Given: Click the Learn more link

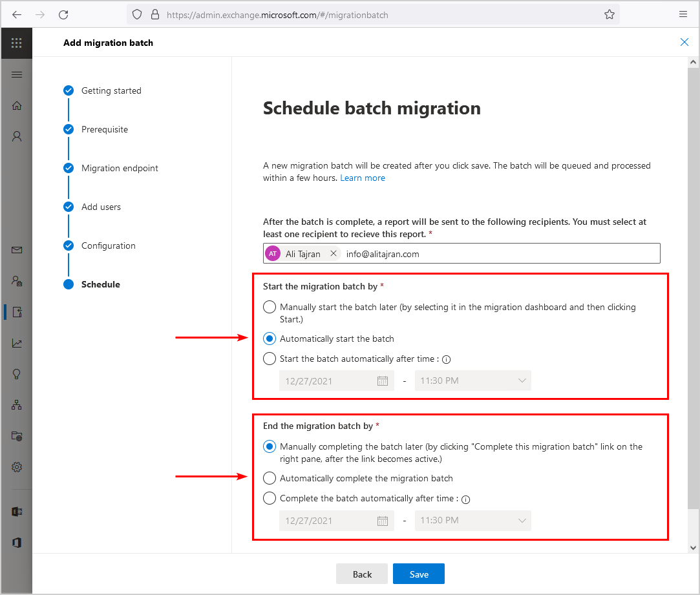Looking at the screenshot, I should (363, 178).
